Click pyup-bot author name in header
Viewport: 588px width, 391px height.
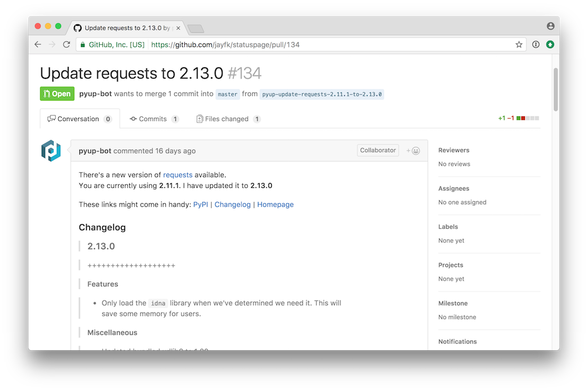coord(95,94)
